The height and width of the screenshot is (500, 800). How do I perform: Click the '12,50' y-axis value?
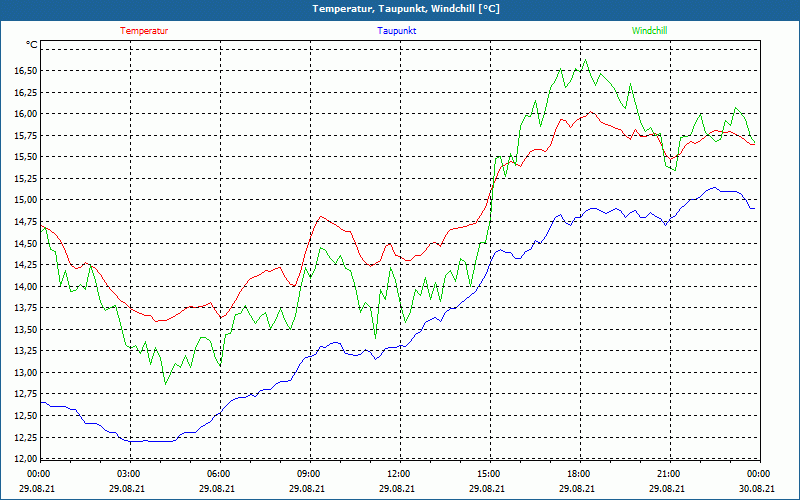pyautogui.click(x=26, y=416)
